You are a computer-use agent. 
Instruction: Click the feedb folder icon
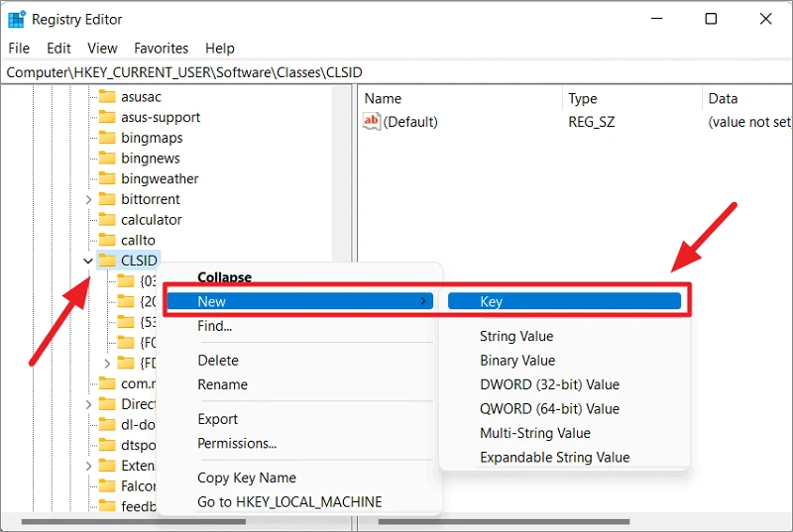(107, 505)
